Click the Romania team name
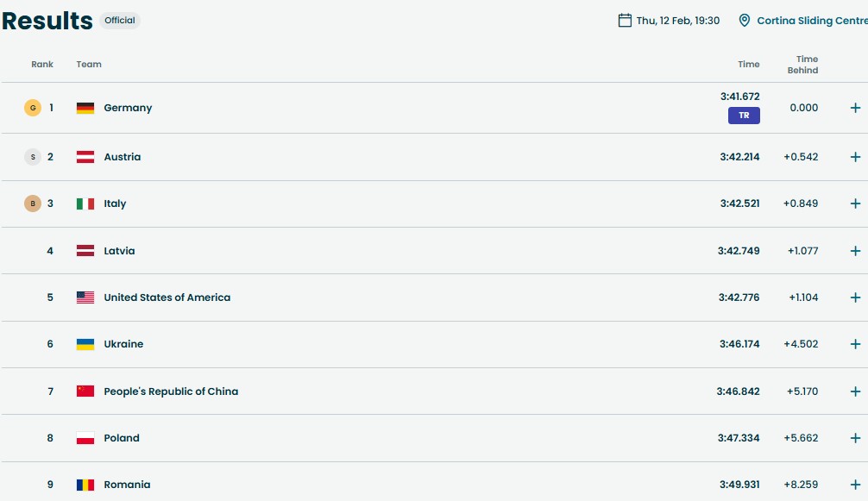This screenshot has height=501, width=868. 127,485
